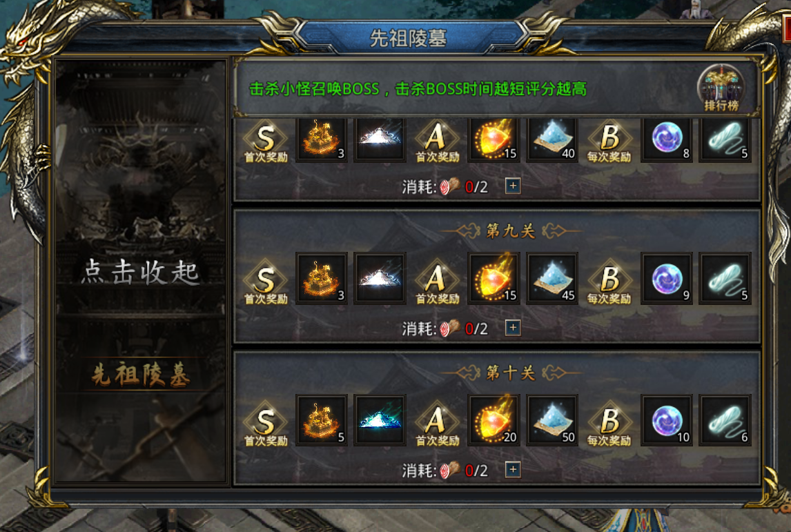Click the B 每次奖励 badge in 第九关
The height and width of the screenshot is (532, 791).
point(609,282)
